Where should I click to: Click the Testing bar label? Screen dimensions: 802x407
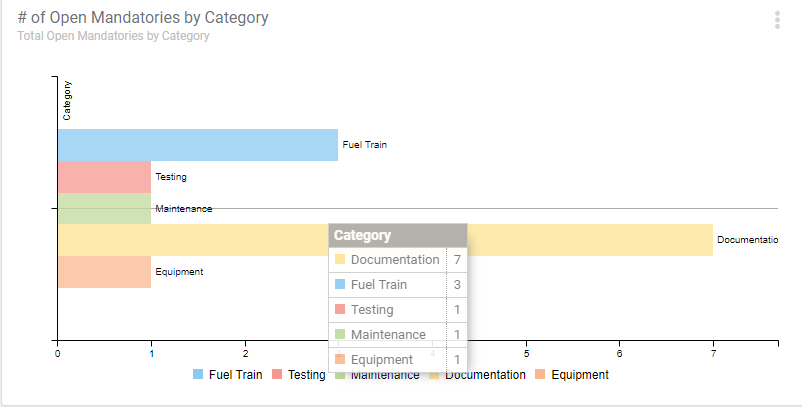coord(171,177)
